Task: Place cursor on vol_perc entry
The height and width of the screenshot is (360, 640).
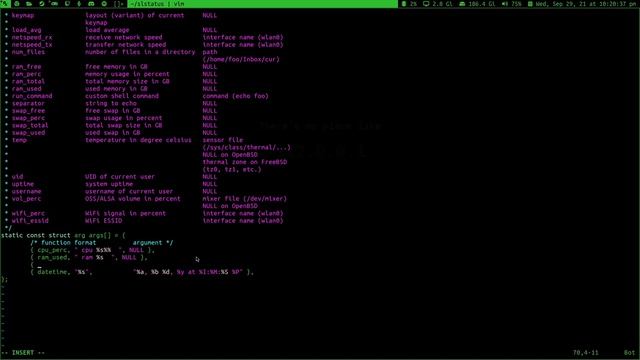Action: pyautogui.click(x=26, y=199)
